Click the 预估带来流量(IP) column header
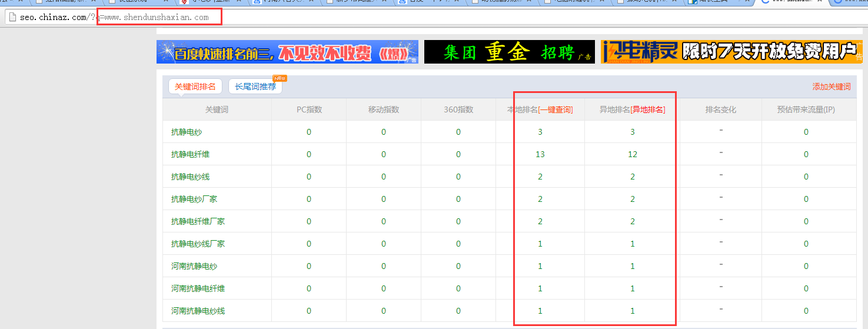 [x=806, y=109]
